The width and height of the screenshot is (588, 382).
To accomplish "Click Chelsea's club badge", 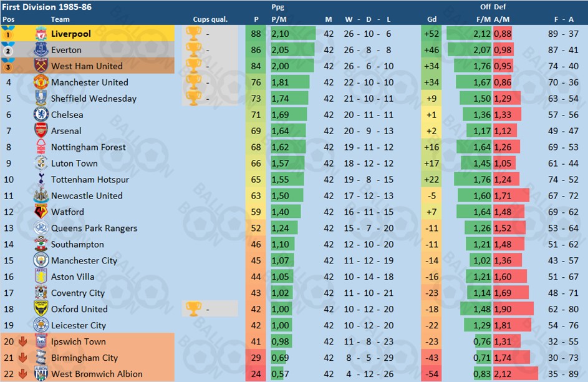I will click(41, 114).
